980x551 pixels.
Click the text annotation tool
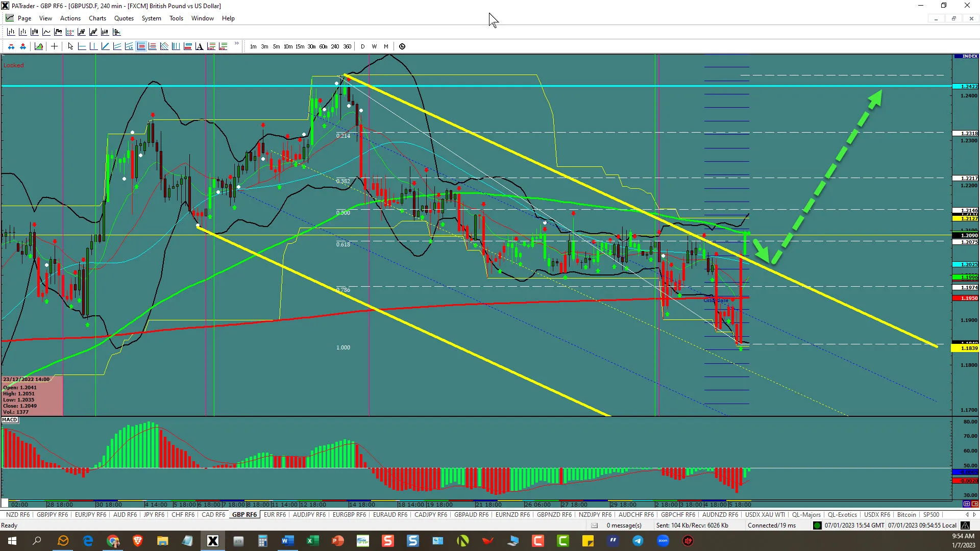pyautogui.click(x=199, y=46)
